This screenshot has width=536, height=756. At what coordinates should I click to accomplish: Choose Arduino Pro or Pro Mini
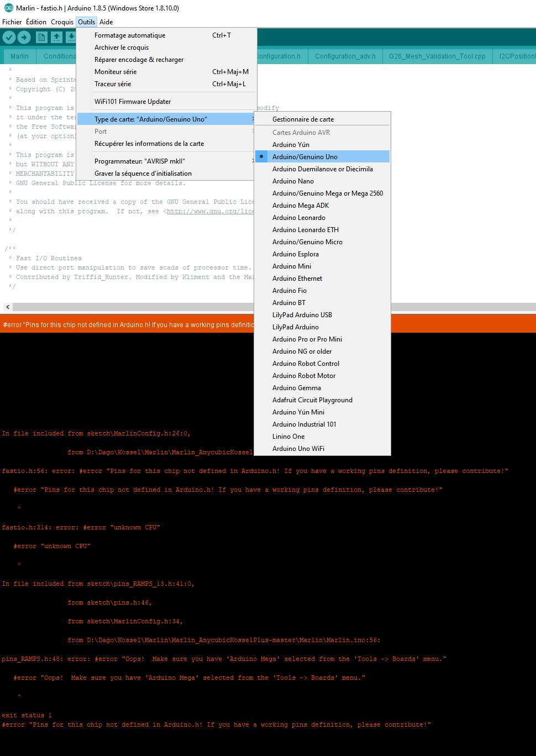[322, 339]
